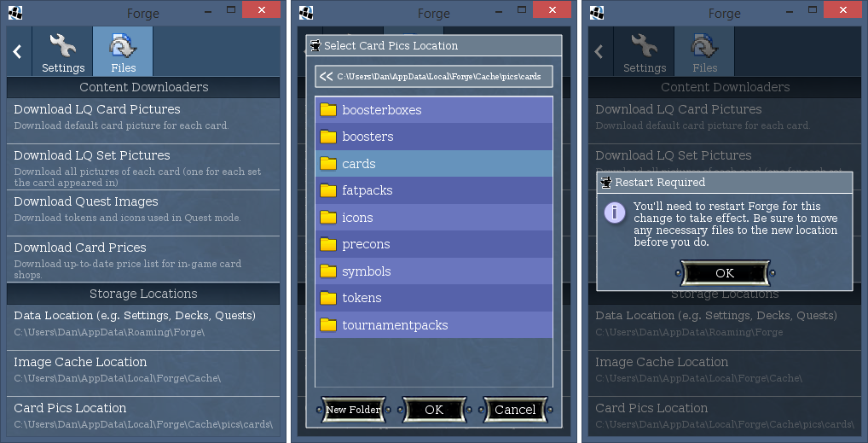Screen dimensions: 868x443
Task: Click the back arrow in left window
Action: (17, 52)
